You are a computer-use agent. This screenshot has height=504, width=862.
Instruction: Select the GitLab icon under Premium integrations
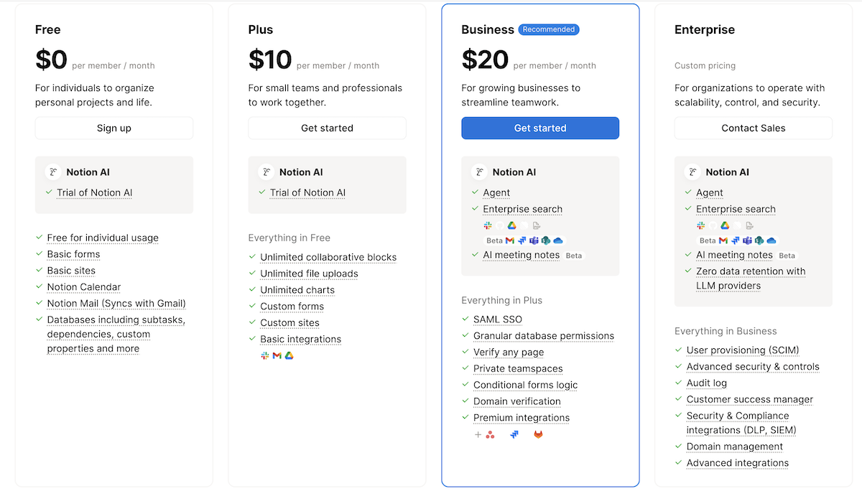(x=538, y=435)
